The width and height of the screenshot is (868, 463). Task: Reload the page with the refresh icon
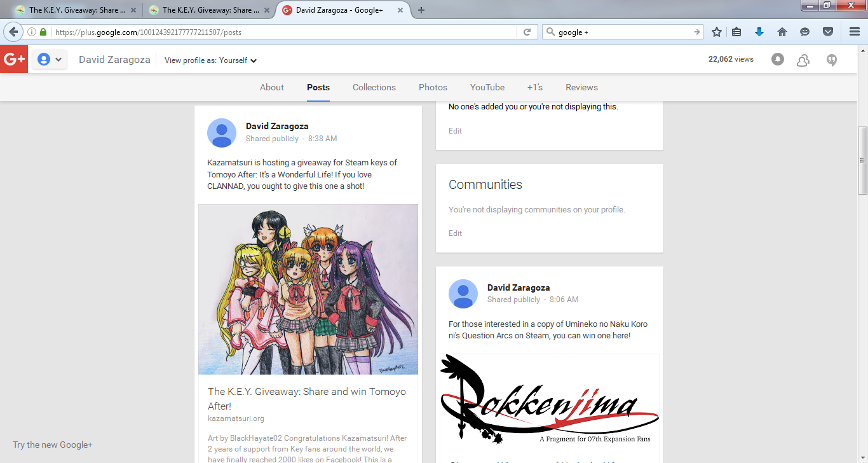(527, 32)
